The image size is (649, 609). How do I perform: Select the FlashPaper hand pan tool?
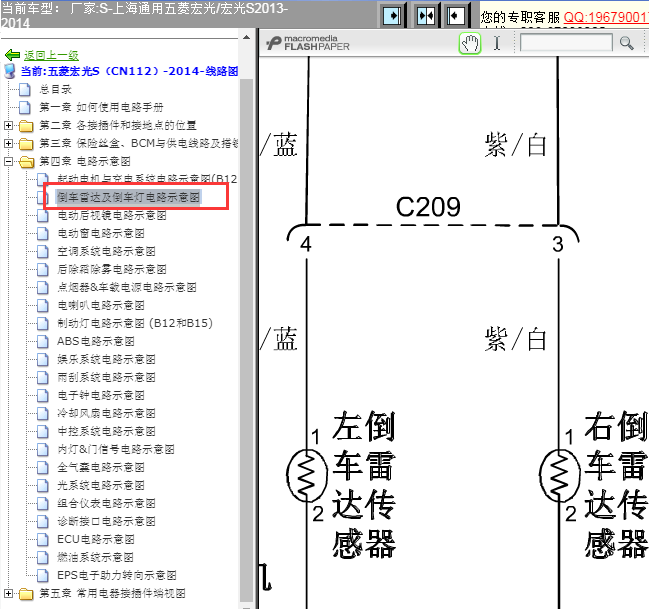470,43
